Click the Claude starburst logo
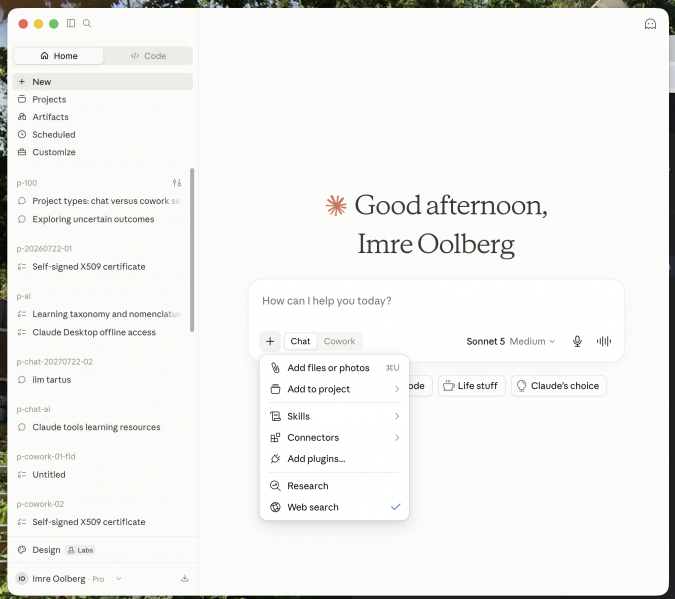 [336, 205]
